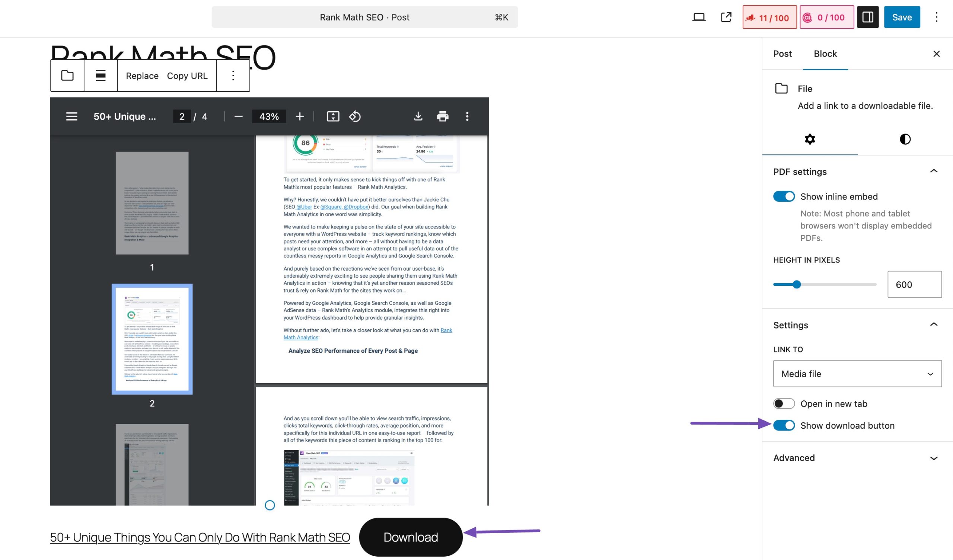Toggle the Open in new tab switch

tap(784, 403)
